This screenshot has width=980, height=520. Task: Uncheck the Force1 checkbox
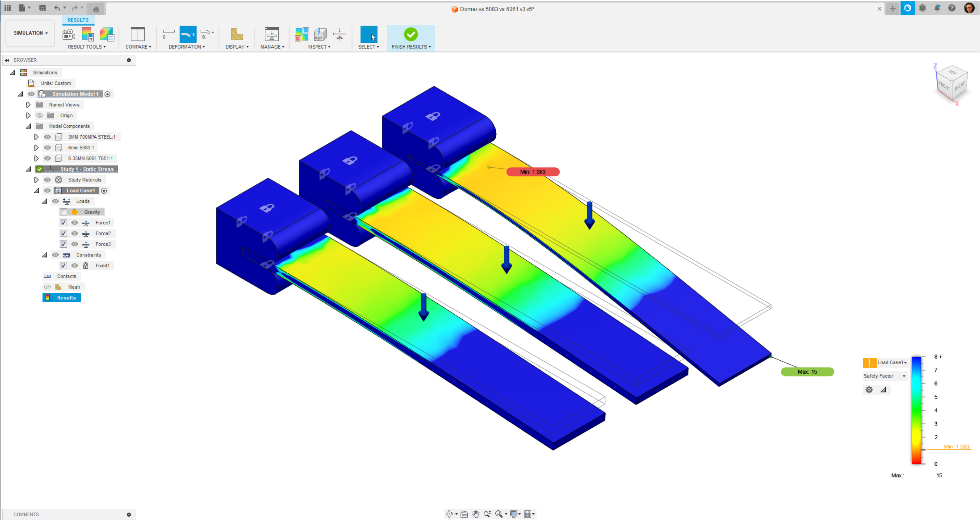(x=64, y=223)
